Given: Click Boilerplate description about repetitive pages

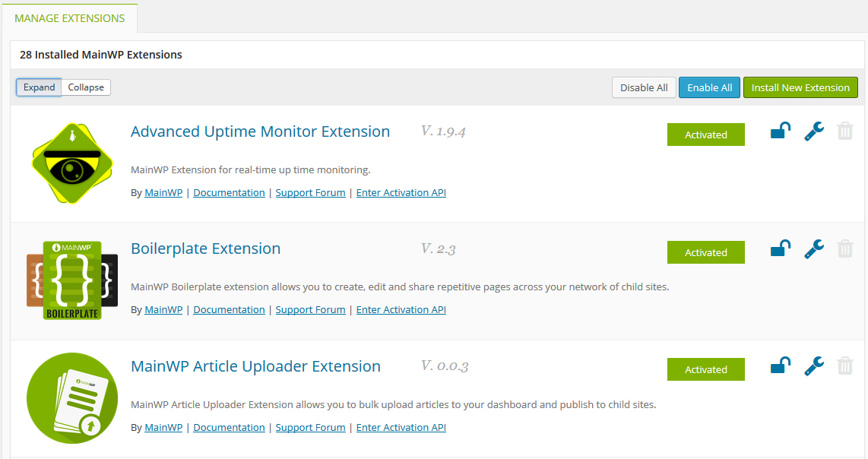Looking at the screenshot, I should click(400, 286).
